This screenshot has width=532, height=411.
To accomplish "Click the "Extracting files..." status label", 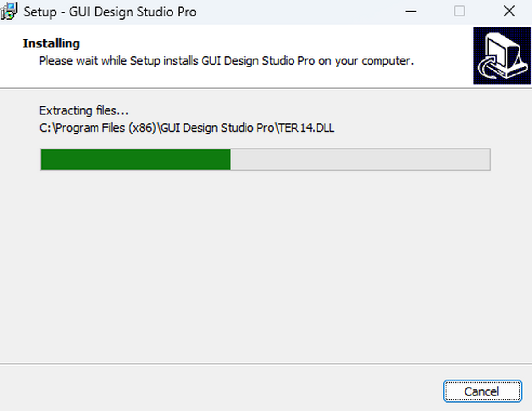I will click(84, 110).
